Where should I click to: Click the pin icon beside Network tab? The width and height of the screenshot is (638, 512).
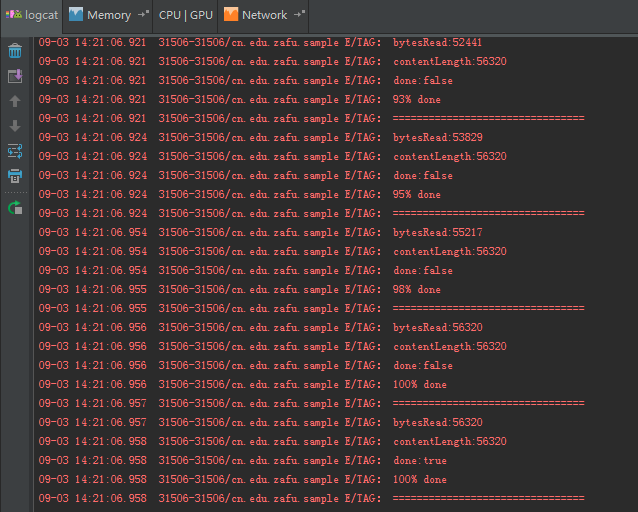pos(299,15)
